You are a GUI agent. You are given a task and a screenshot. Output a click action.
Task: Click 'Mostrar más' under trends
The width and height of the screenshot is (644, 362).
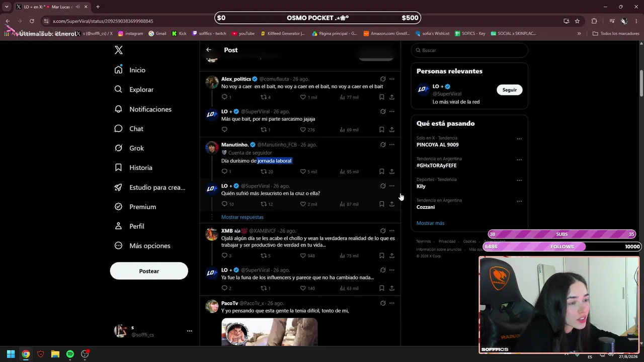point(430,223)
